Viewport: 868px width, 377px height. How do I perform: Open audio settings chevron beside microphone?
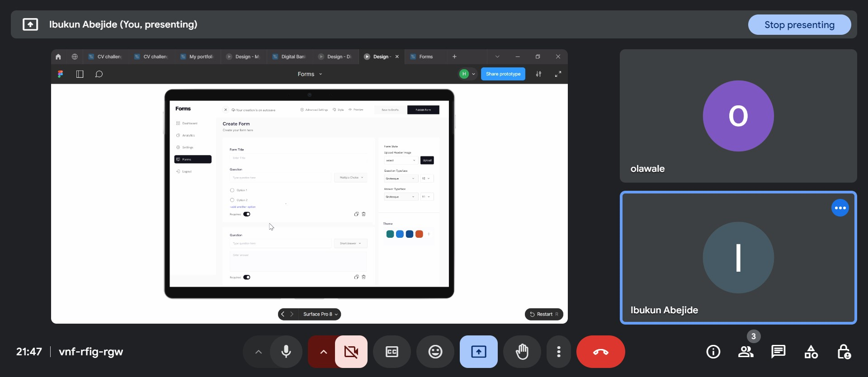click(258, 352)
